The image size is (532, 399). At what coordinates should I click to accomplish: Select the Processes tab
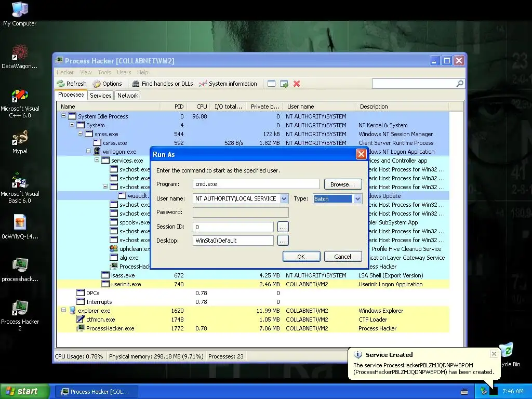[71, 95]
